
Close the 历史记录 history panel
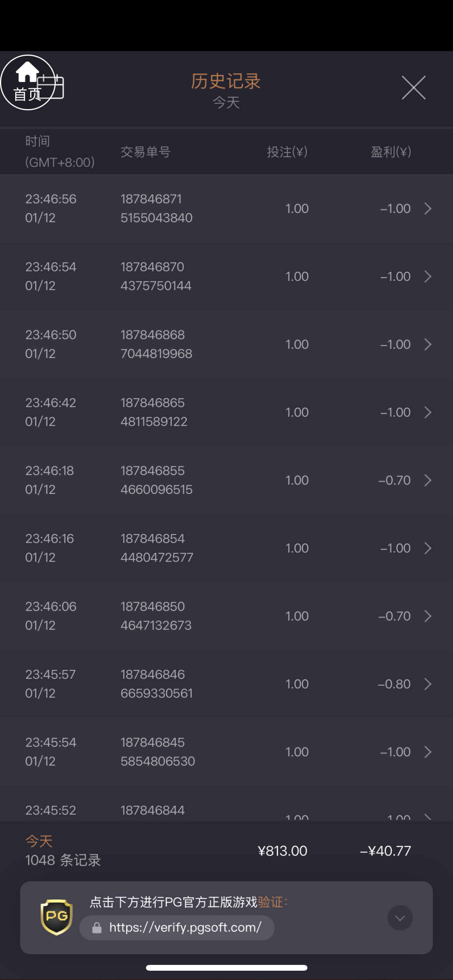click(414, 88)
